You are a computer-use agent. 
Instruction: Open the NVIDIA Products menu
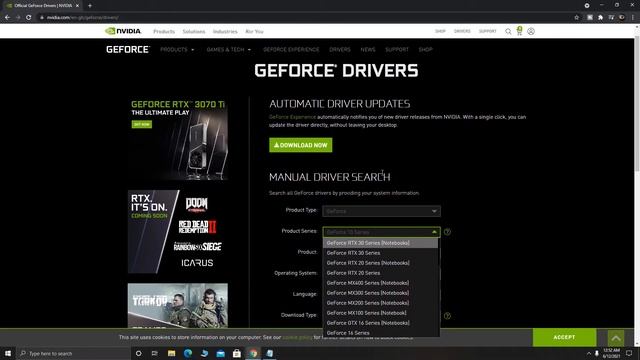click(x=164, y=31)
